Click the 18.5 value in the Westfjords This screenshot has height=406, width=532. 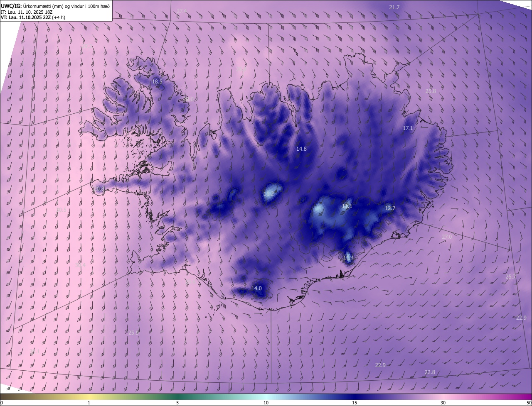click(157, 82)
